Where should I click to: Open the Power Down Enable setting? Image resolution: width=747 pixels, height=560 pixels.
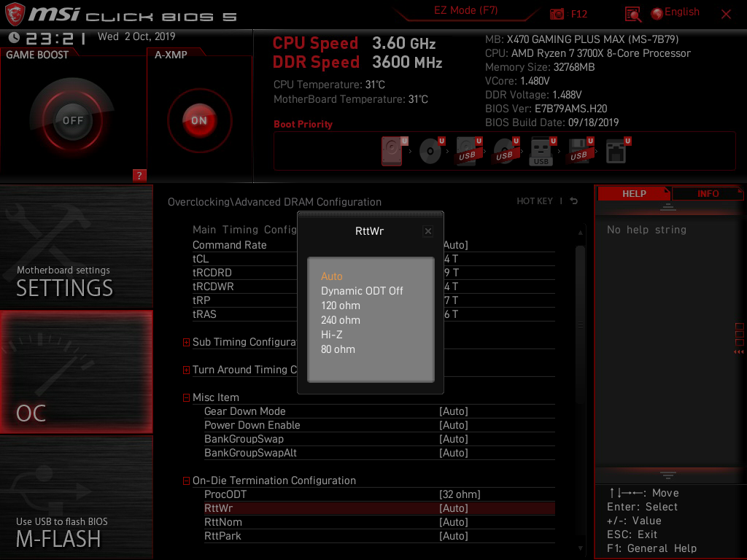(379, 425)
